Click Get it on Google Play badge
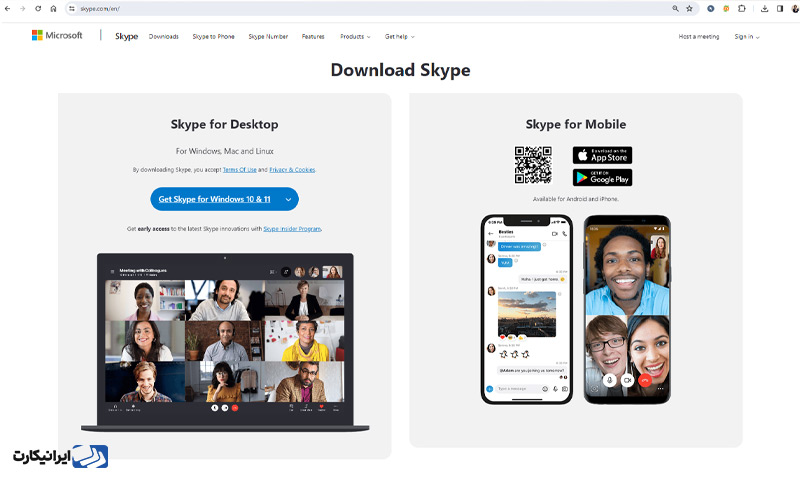This screenshot has width=800, height=477. tap(602, 178)
